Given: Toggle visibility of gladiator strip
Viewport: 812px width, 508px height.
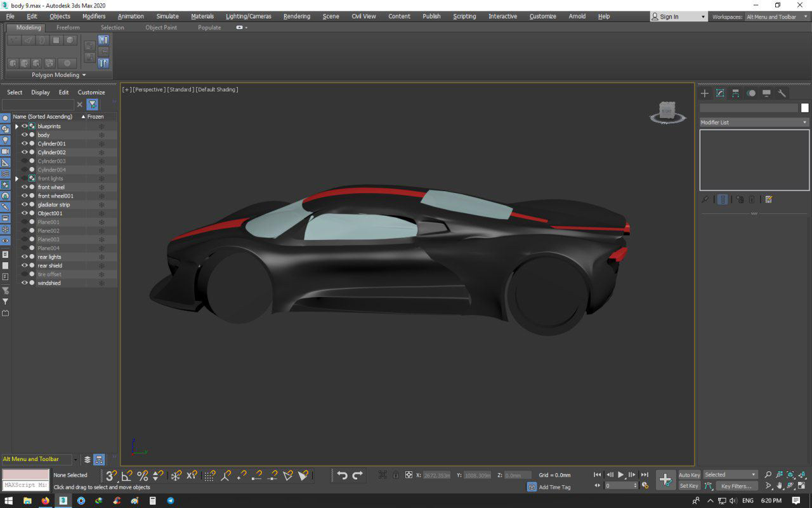Looking at the screenshot, I should point(25,204).
